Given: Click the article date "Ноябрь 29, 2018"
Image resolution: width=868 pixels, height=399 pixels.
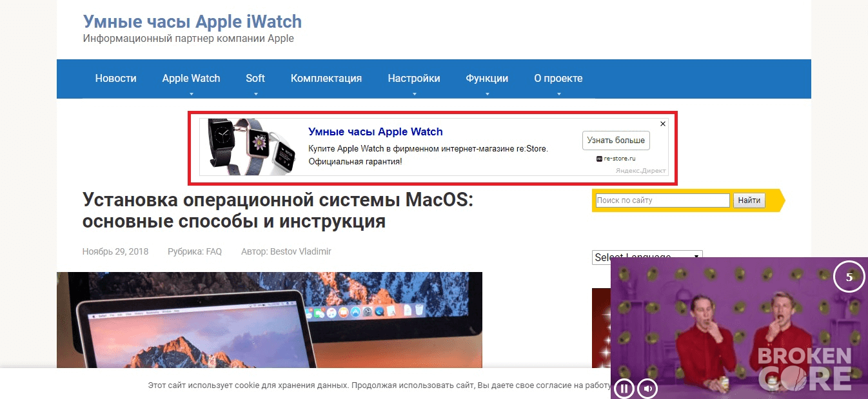Looking at the screenshot, I should point(115,251).
